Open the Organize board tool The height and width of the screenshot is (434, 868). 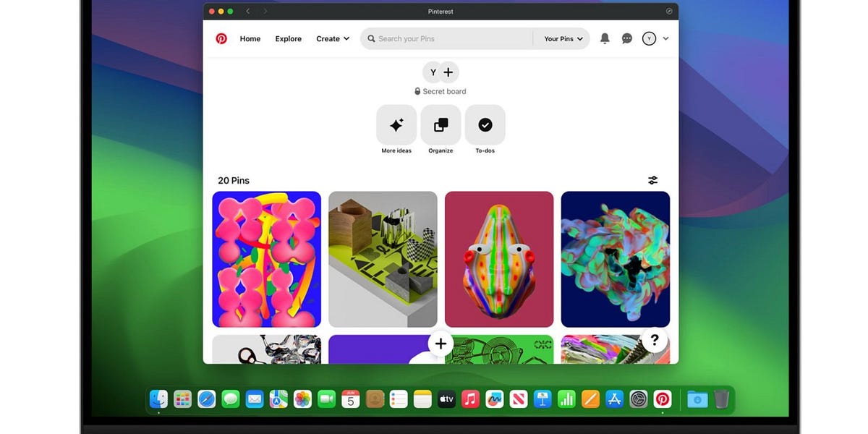(441, 124)
